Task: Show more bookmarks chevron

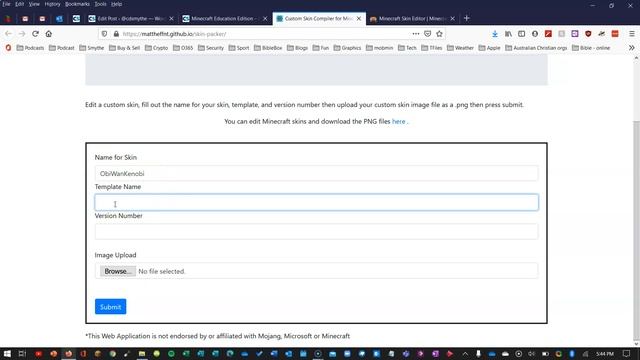Action: pos(631,48)
